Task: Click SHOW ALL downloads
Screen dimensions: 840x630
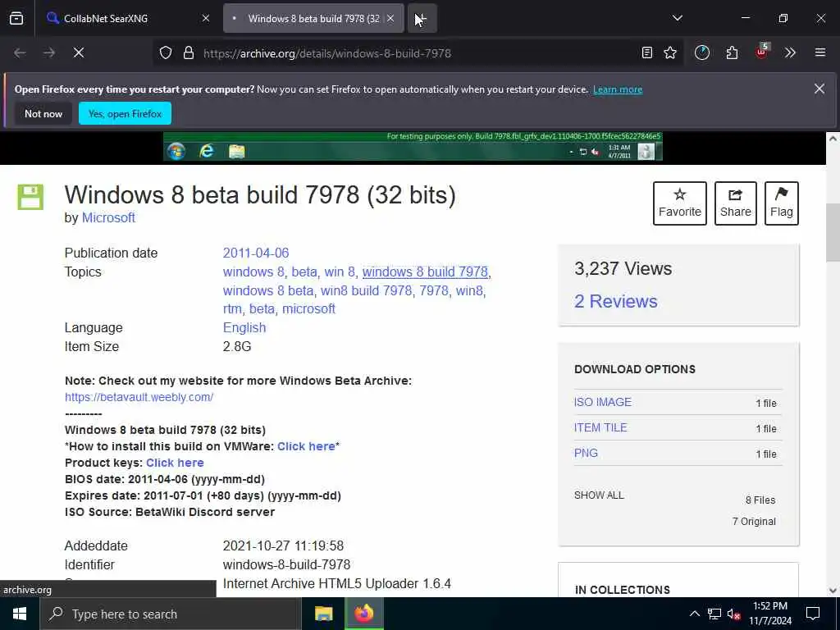Action: (x=599, y=495)
